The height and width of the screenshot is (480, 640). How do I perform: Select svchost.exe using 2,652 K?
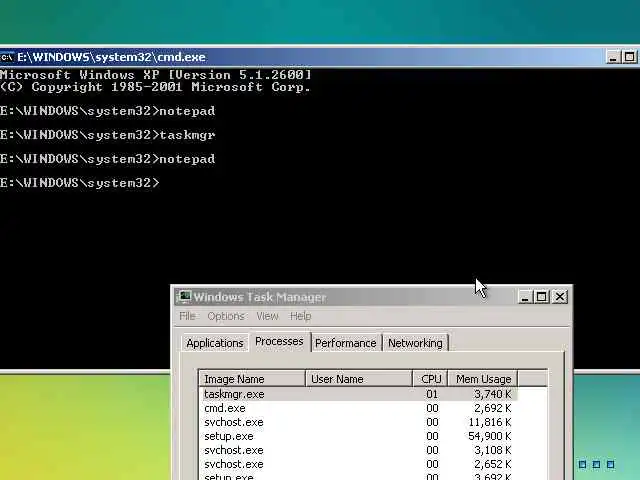[358, 464]
